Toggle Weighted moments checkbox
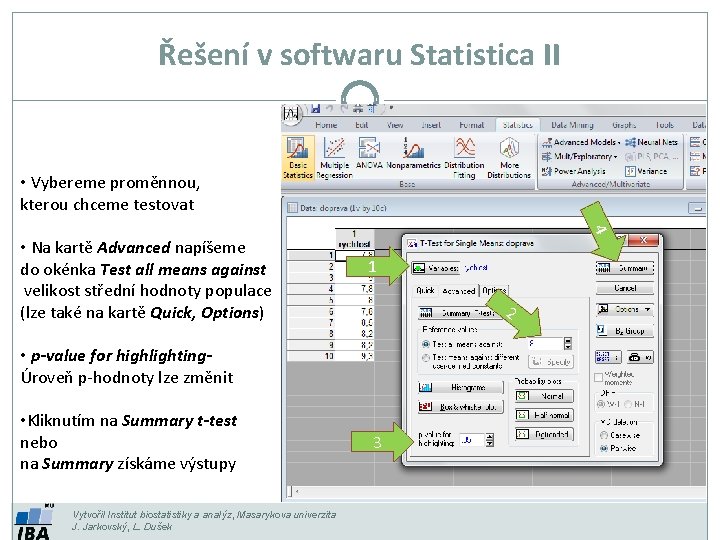 [598, 377]
